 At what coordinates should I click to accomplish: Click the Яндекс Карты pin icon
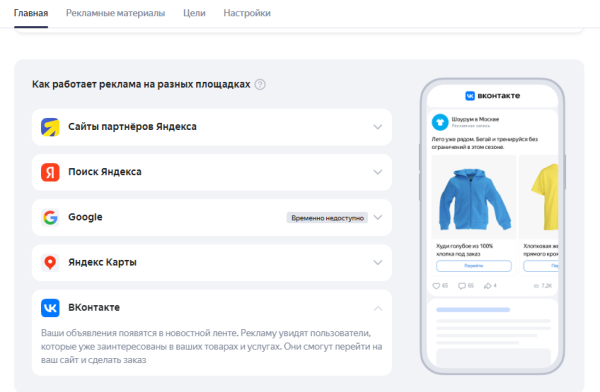coord(50,263)
